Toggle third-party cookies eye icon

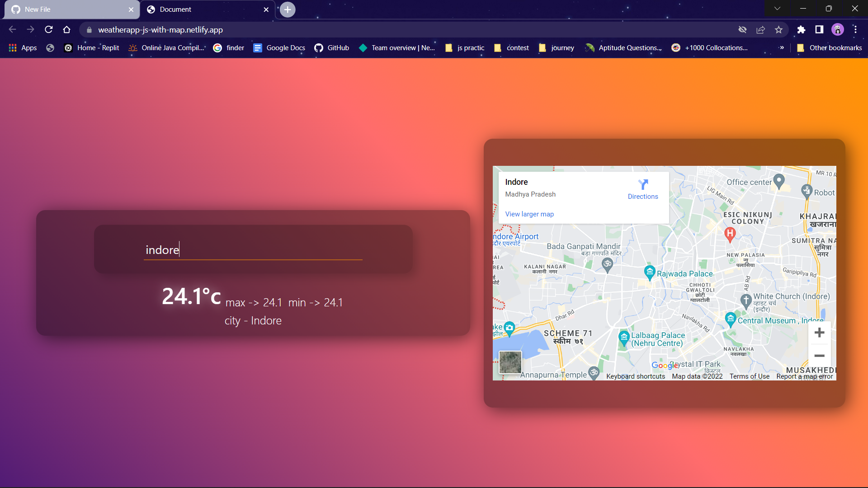[x=743, y=29]
